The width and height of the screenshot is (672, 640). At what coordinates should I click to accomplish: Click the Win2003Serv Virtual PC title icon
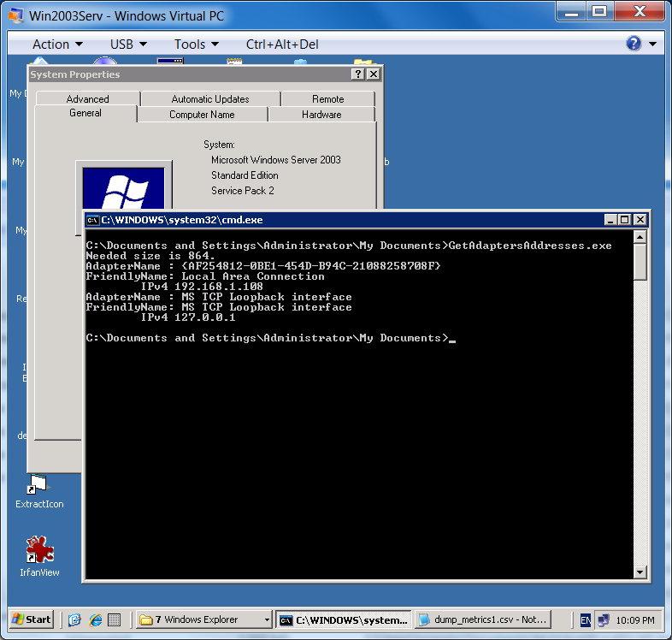coord(16,15)
